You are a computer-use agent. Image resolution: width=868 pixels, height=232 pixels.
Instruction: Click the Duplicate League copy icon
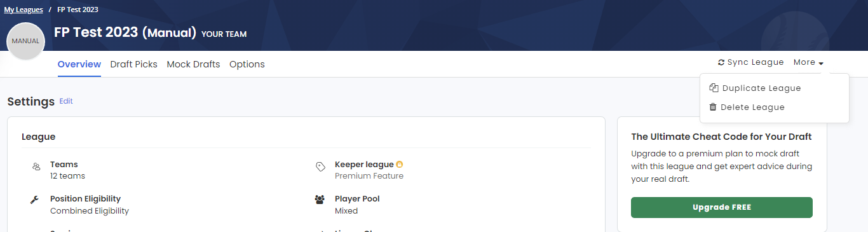coord(714,88)
